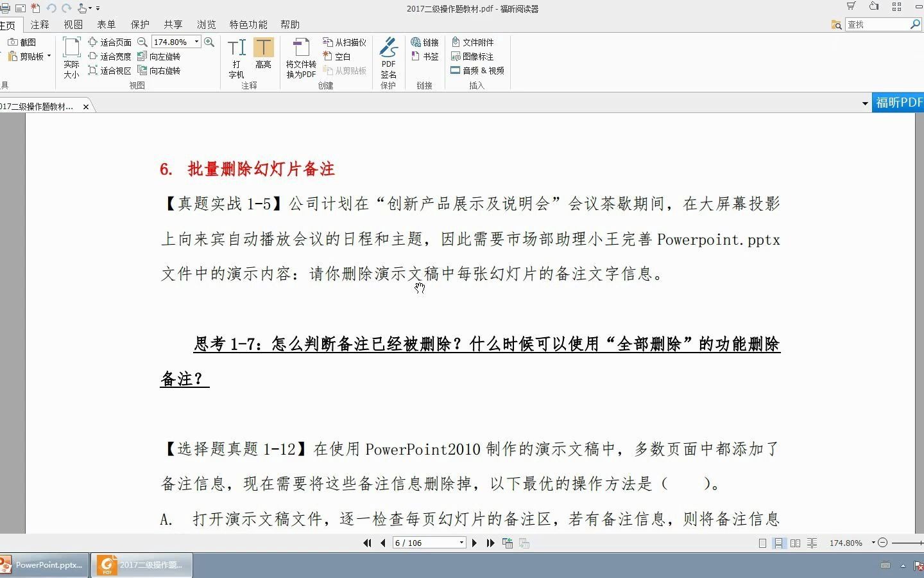This screenshot has width=924, height=578.
Task: Click the zoom out minus on status slider
Action: click(x=882, y=543)
